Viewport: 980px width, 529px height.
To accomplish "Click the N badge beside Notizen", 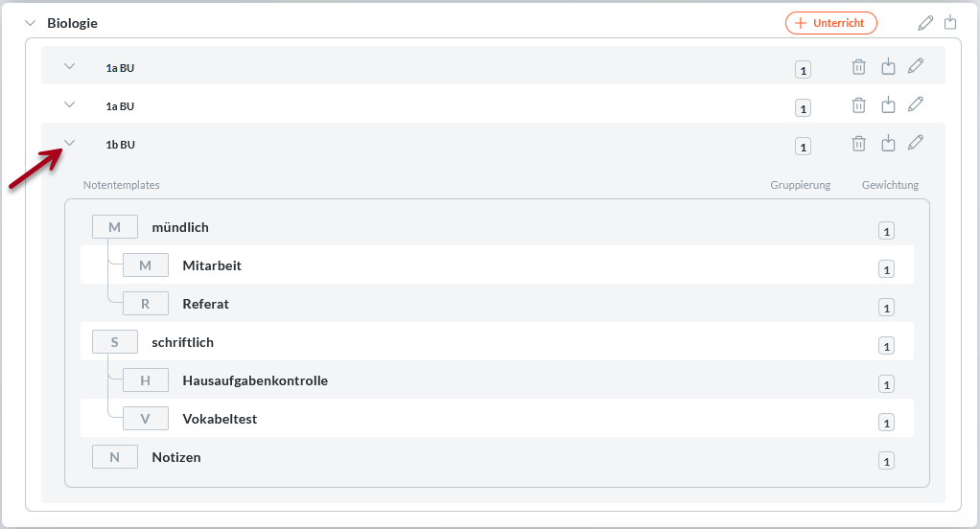I will (115, 457).
